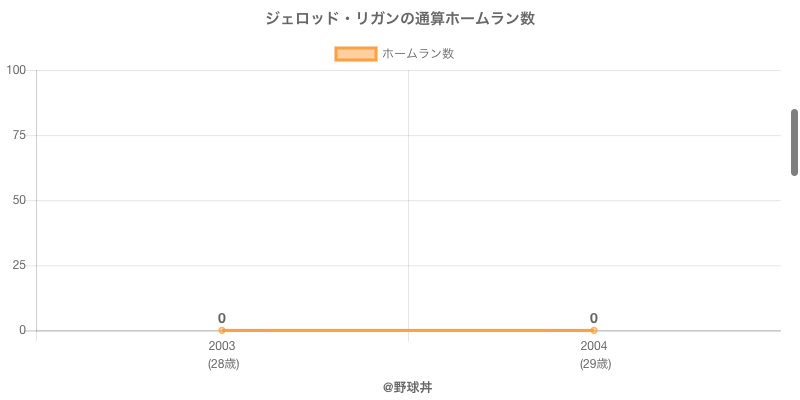Image resolution: width=800 pixels, height=400 pixels.
Task: Click the 2004 x-axis label
Action: pos(594,346)
